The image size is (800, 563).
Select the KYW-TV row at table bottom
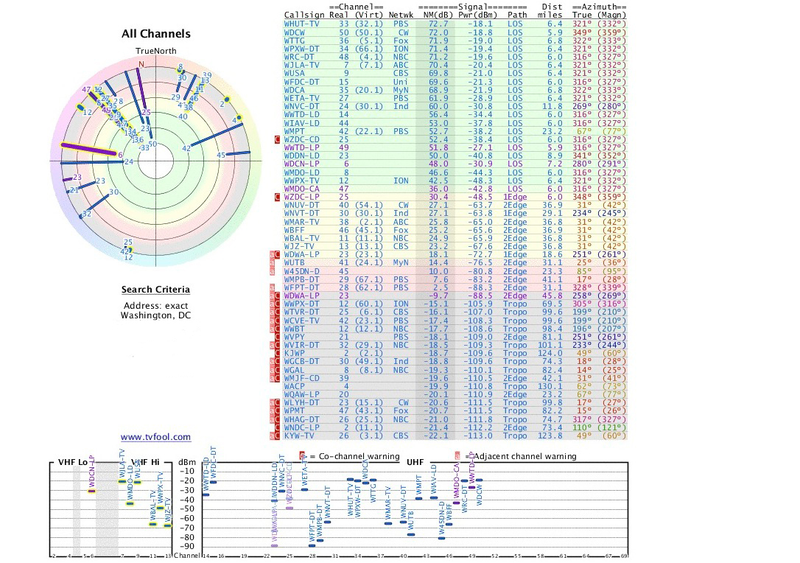[455, 435]
